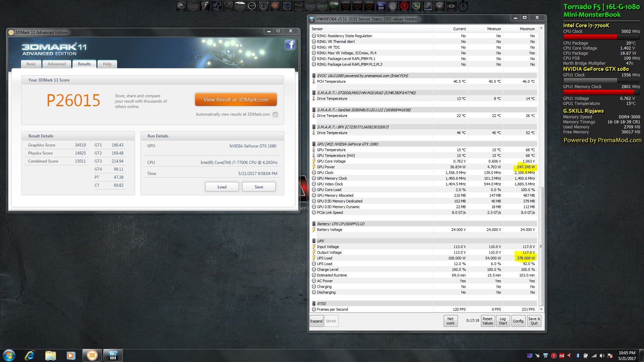The height and width of the screenshot is (362, 644).
Task: Click View Result at 3DMark.com button
Action: (x=236, y=100)
